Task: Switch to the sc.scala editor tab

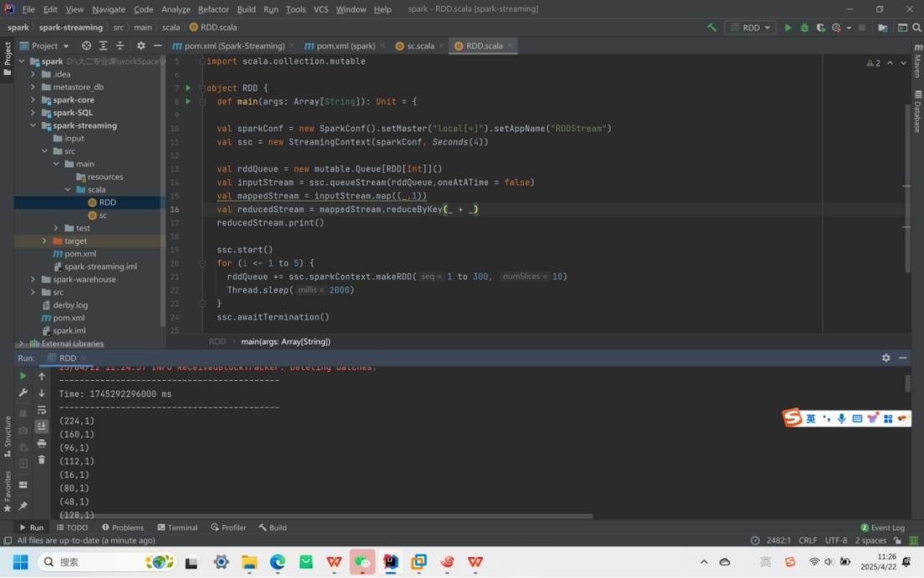Action: pos(420,46)
